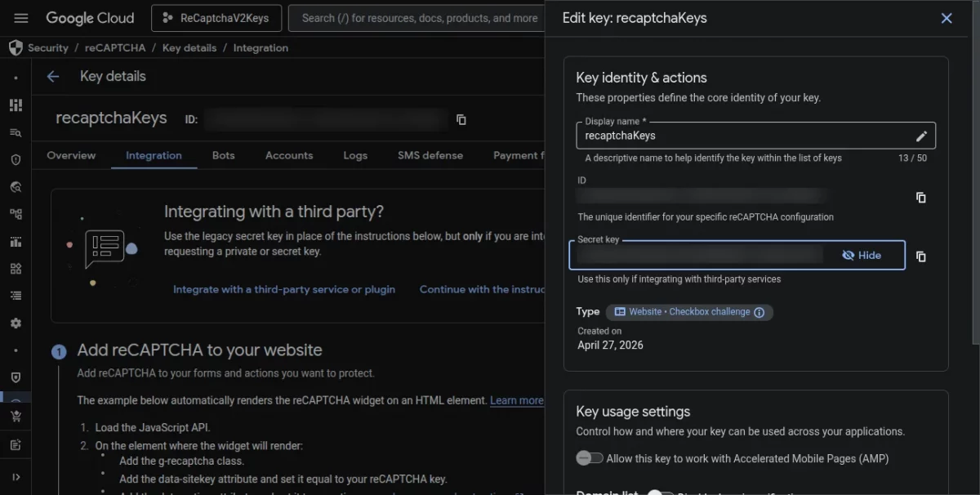Image resolution: width=980 pixels, height=495 pixels.
Task: Toggle the Accelerated Mobile Pages (AMP) switch
Action: 590,458
